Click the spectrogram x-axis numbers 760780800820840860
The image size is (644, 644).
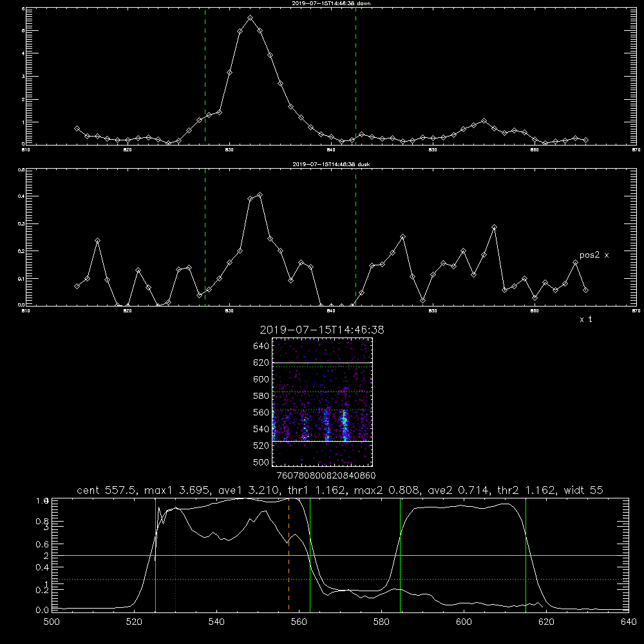coord(326,475)
